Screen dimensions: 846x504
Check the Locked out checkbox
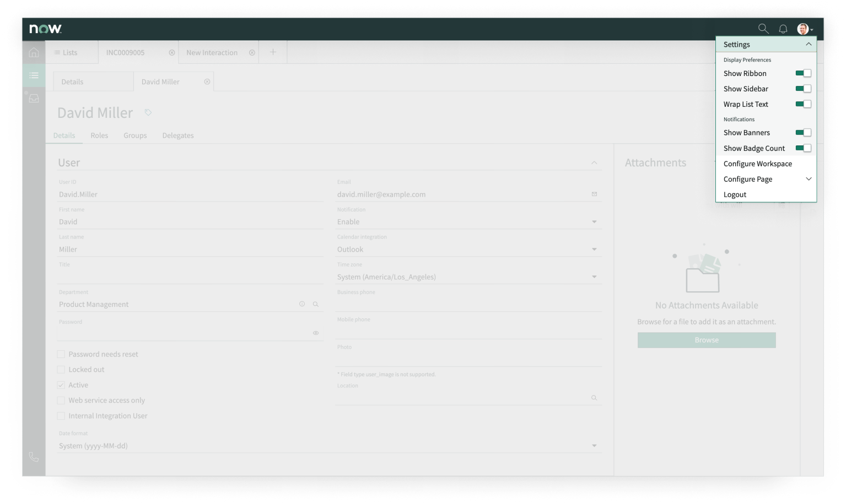click(x=61, y=370)
